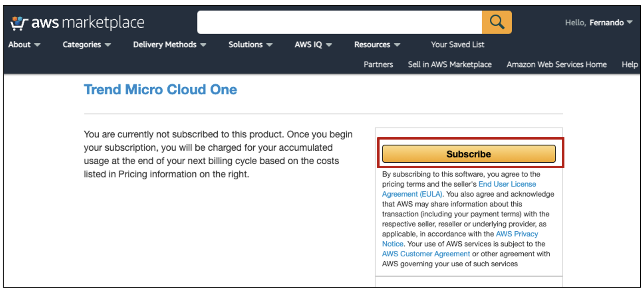Screen dimensions: 644x291
Task: Open the AWS IQ dropdown
Action: coord(313,44)
